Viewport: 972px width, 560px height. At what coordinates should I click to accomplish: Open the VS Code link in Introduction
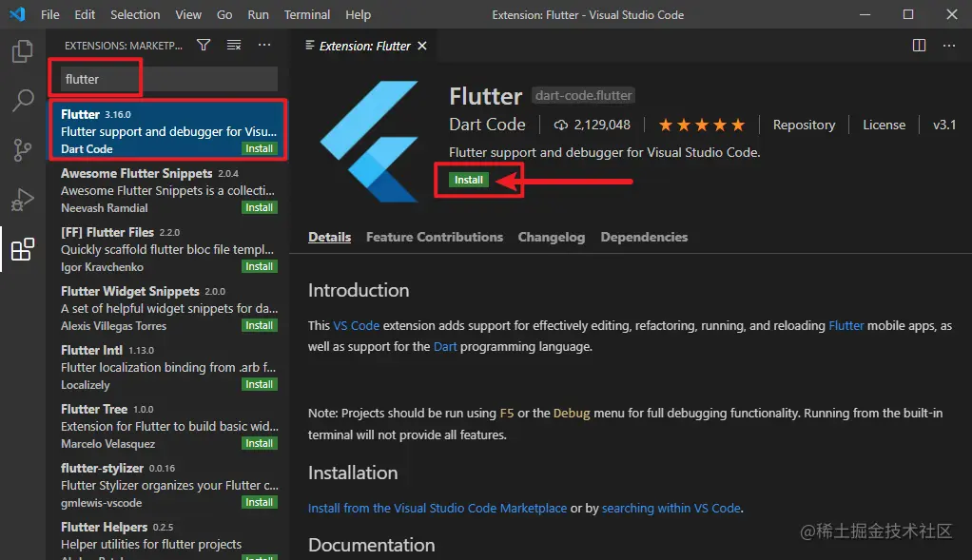(x=356, y=326)
